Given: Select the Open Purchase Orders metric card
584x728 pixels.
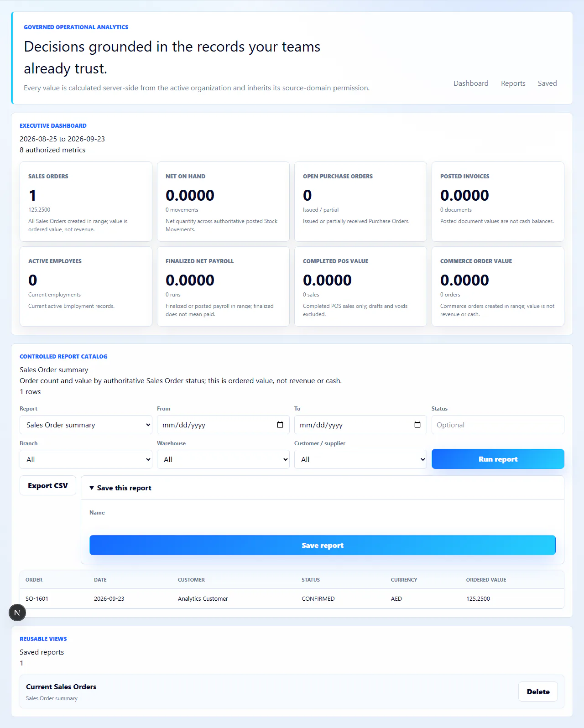Looking at the screenshot, I should pos(360,202).
